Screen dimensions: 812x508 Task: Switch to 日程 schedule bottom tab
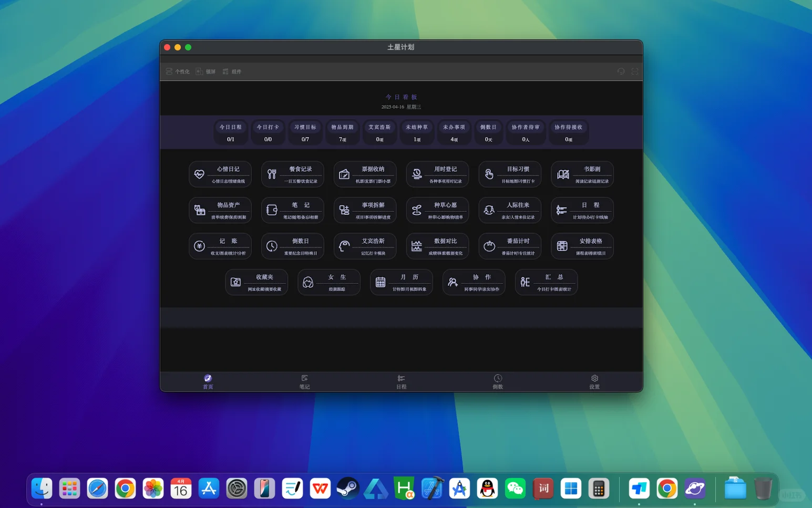coord(402,382)
